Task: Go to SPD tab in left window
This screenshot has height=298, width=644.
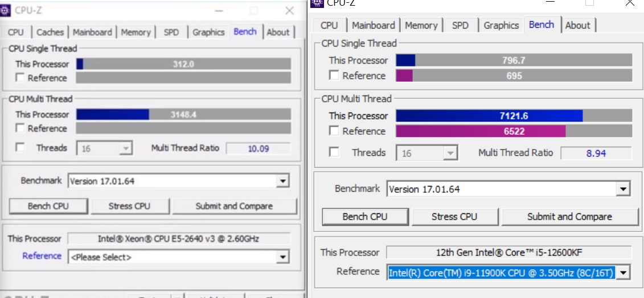Action: [171, 32]
